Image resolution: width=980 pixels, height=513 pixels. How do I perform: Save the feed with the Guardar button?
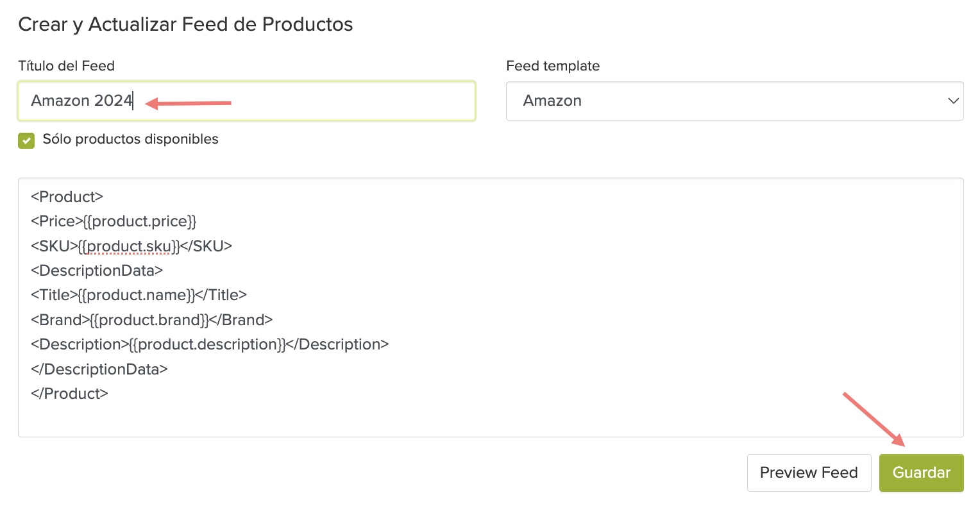point(921,473)
